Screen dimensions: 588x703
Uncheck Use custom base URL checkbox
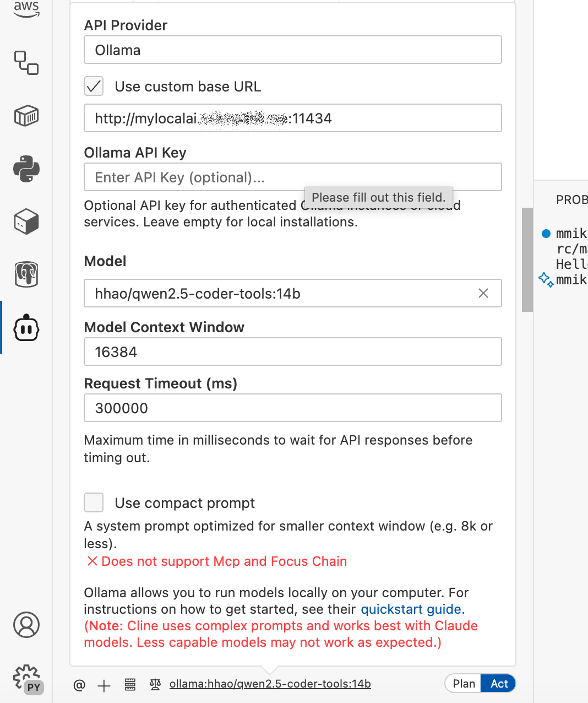94,86
